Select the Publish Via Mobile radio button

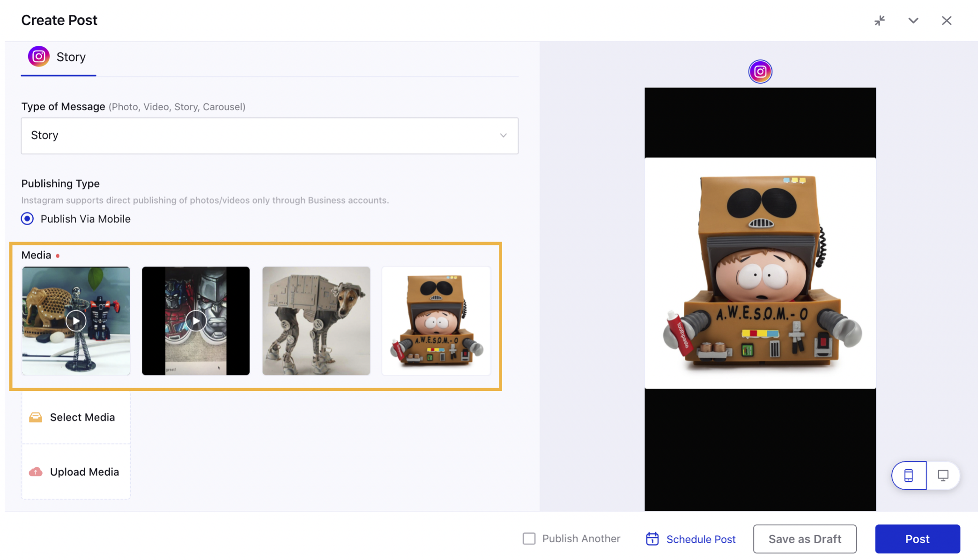tap(27, 219)
